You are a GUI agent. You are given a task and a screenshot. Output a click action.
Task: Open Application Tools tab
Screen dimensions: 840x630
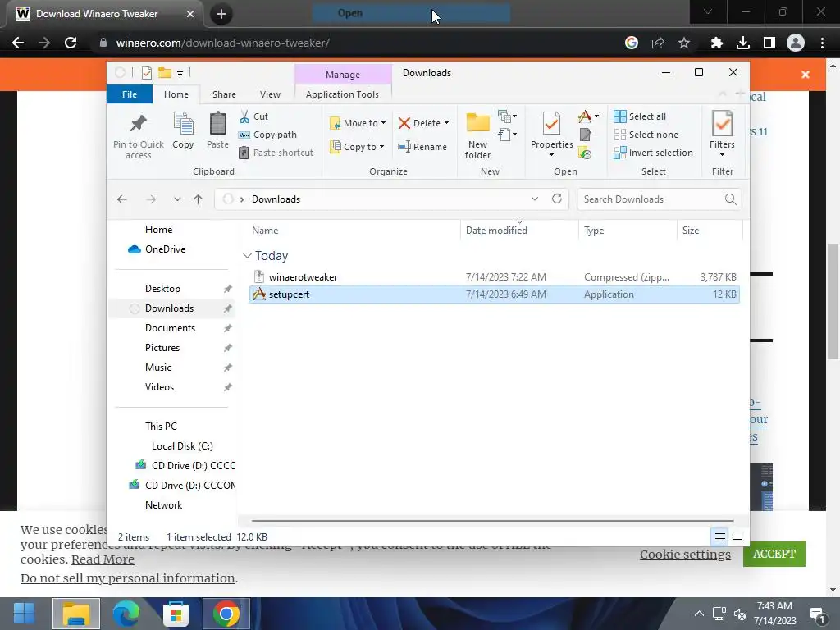tap(342, 94)
